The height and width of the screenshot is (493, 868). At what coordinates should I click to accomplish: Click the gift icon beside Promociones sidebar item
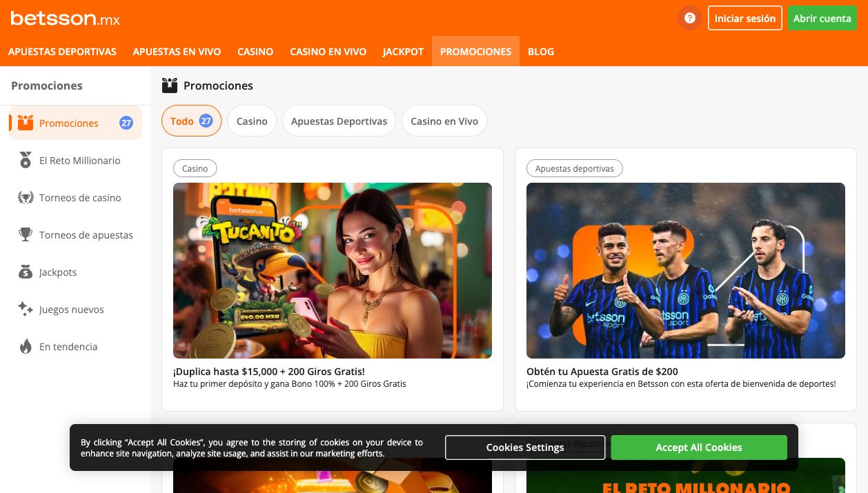coord(26,123)
